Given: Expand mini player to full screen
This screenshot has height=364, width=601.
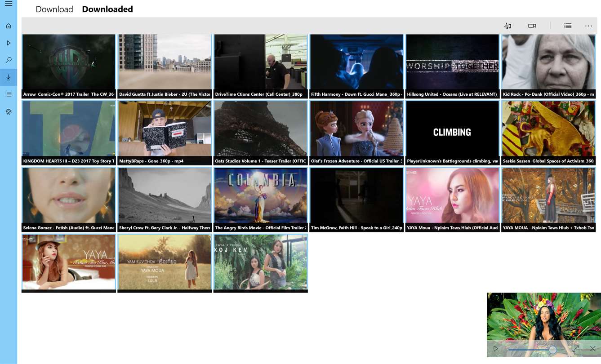Looking at the screenshot, I should (576, 348).
